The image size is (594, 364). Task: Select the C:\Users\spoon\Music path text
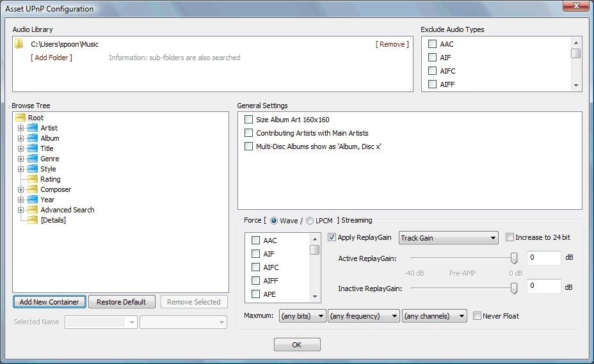65,44
